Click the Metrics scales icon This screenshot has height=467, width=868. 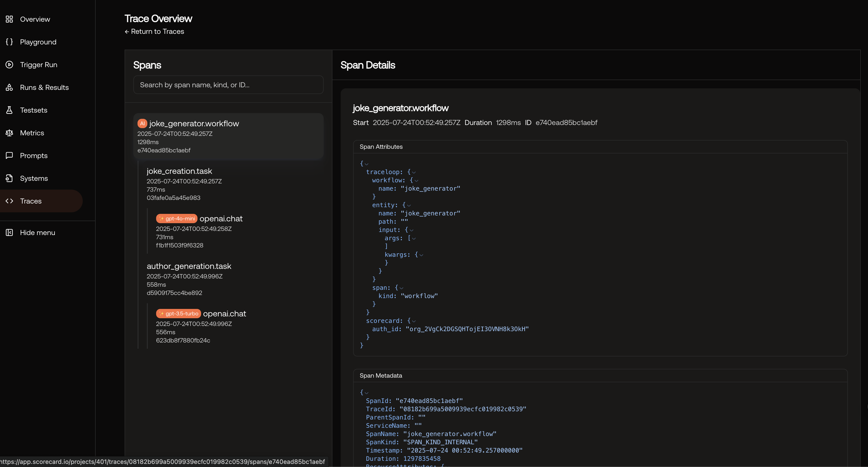point(9,133)
